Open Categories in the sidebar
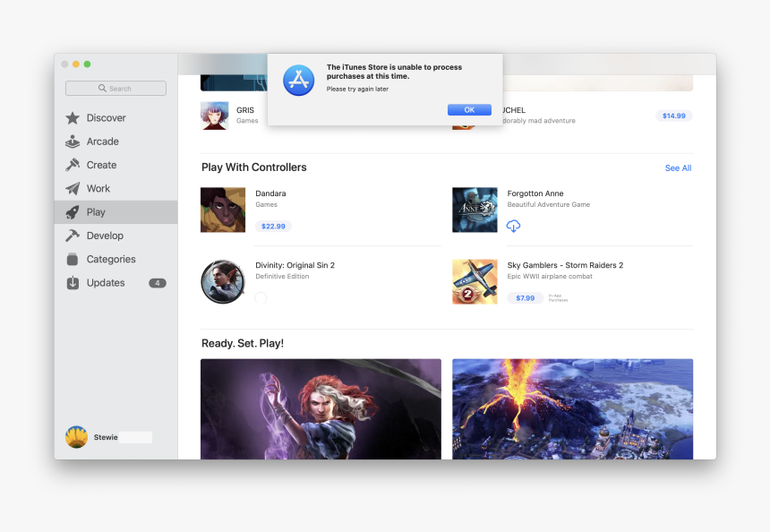Viewport: 770px width, 532px height. [115, 260]
